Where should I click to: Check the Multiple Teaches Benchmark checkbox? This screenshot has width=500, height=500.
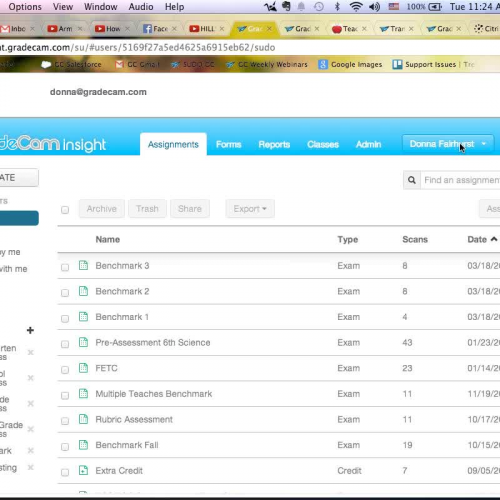coord(65,395)
